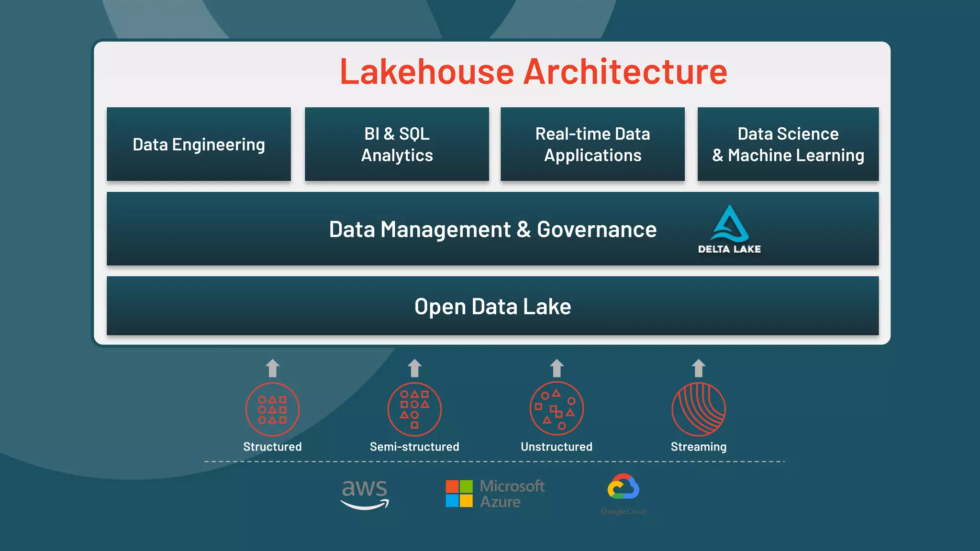
Task: Click the 'DELTA LAKE' wordmark text
Action: [x=729, y=249]
